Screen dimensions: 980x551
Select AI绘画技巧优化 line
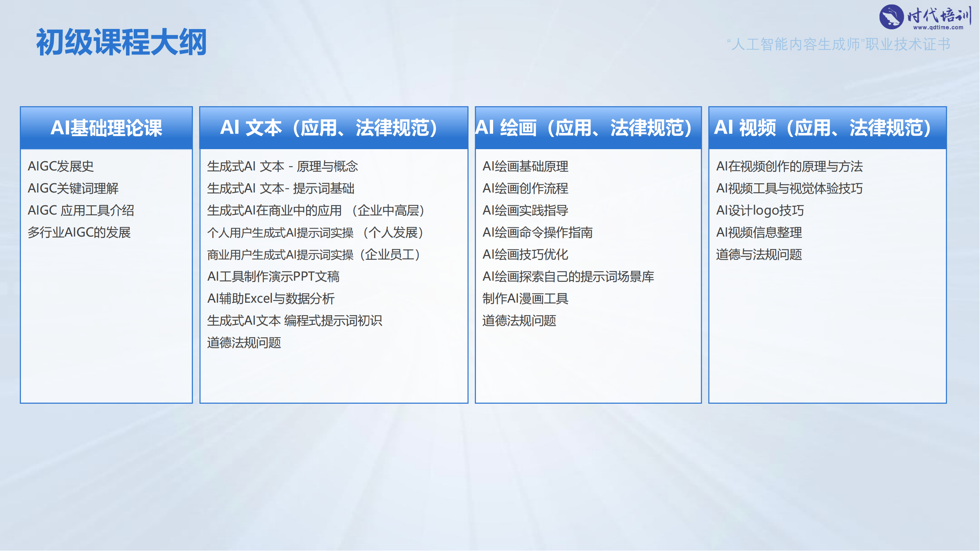(525, 255)
